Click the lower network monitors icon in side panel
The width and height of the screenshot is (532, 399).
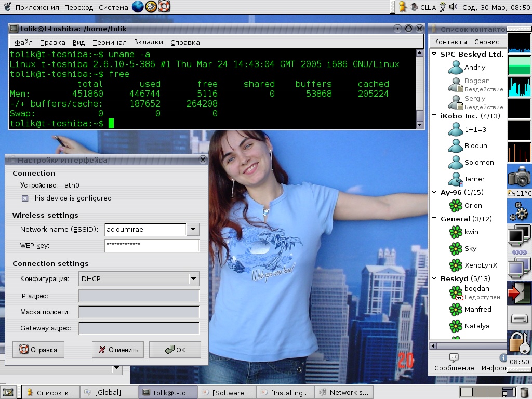tap(519, 267)
